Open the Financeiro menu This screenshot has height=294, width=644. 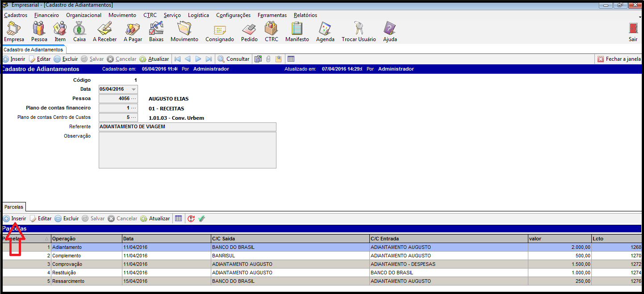[x=46, y=15]
